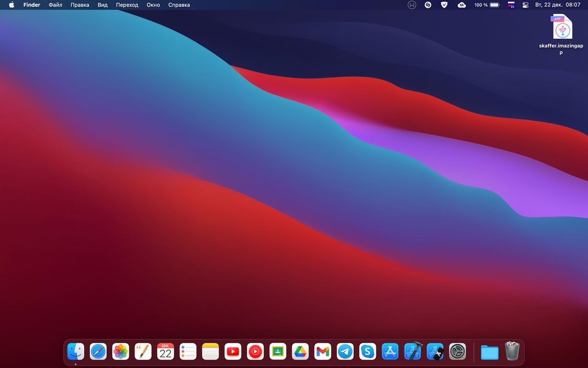Launch Skype from the Dock

[367, 352]
